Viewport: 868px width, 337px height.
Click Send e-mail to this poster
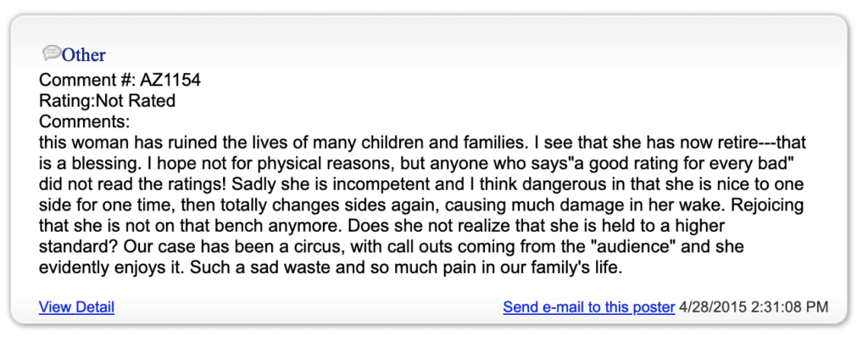tap(588, 307)
